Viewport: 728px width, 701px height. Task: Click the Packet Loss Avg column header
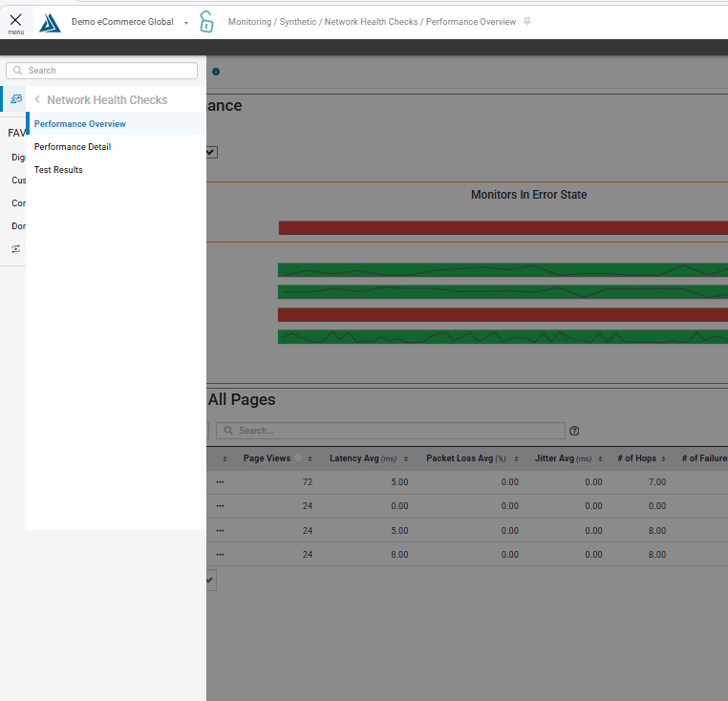pyautogui.click(x=466, y=458)
